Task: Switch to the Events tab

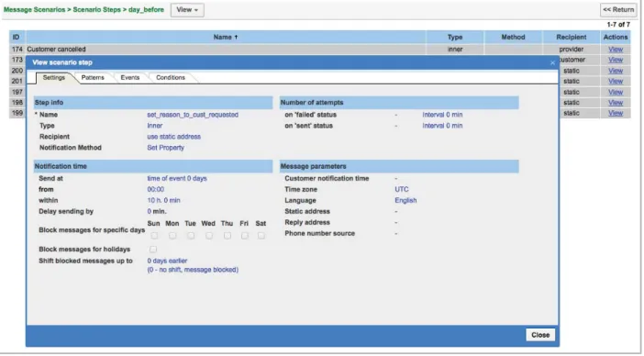Action: click(x=129, y=78)
